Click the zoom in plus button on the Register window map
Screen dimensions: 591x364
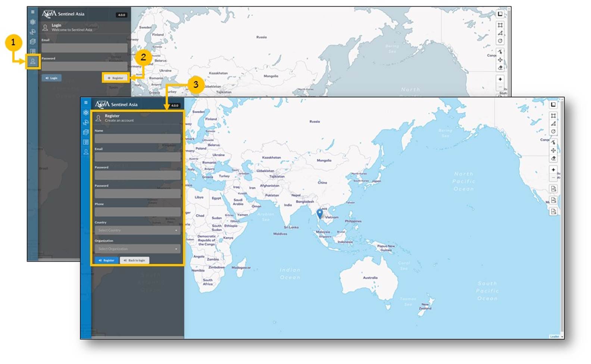(x=553, y=170)
